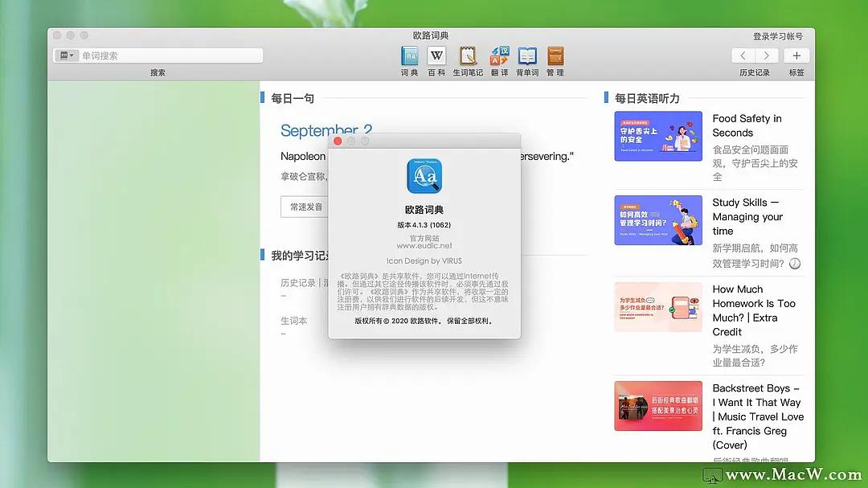This screenshot has height=488, width=868.
Task: Open the 生词笔记 notes toolbar icon
Action: pyautogui.click(x=468, y=56)
